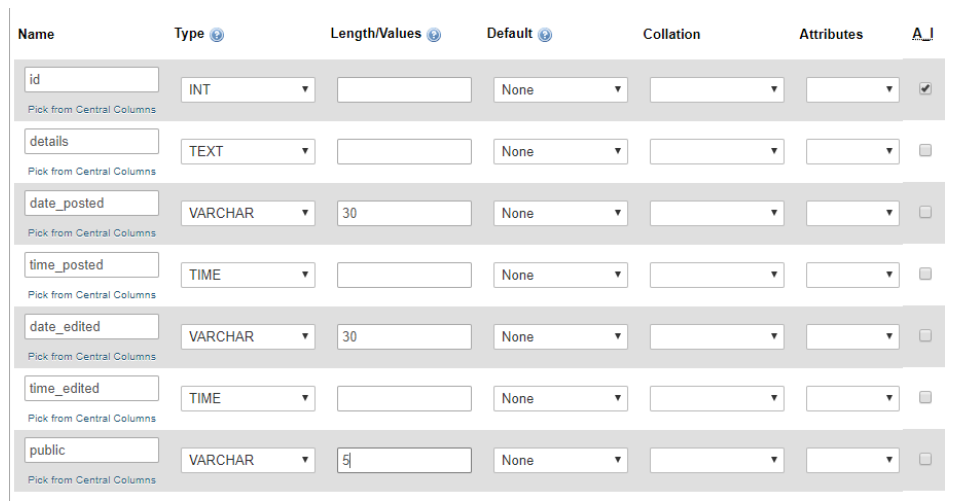Enable auto increment checkbox for details row
The height and width of the screenshot is (503, 955).
(x=925, y=151)
